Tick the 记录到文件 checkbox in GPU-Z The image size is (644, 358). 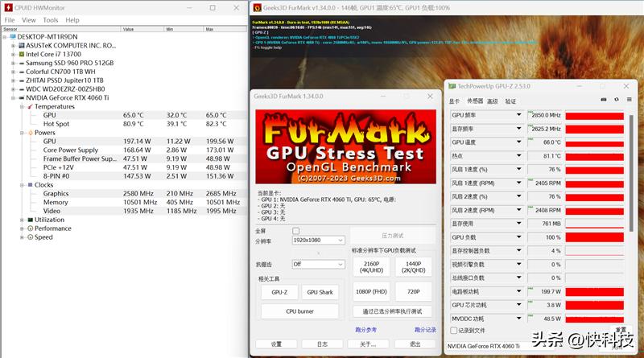pyautogui.click(x=454, y=331)
